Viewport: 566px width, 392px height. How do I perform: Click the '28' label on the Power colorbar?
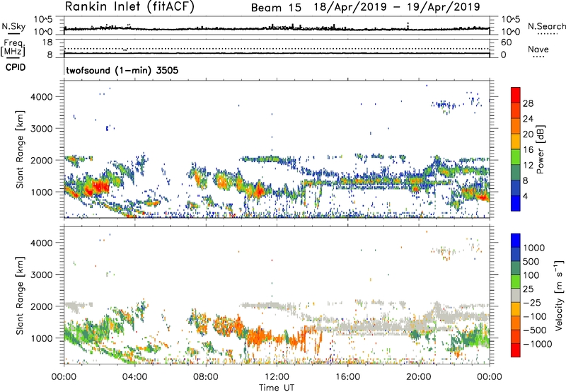point(528,103)
